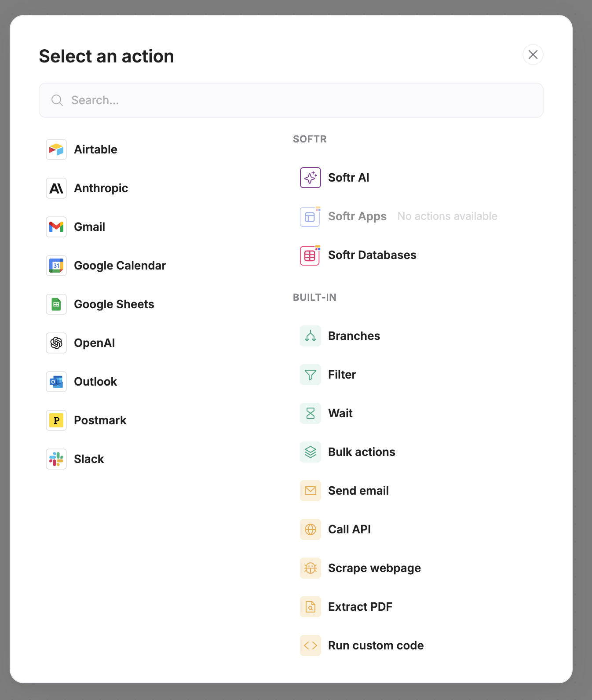Viewport: 592px width, 700px height.
Task: Click the Anthropic action icon
Action: tap(56, 188)
